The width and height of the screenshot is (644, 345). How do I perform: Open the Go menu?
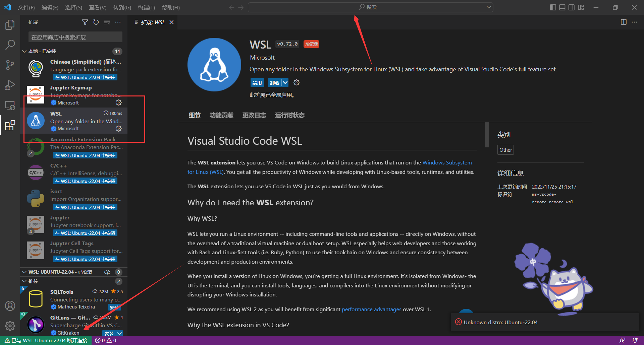pyautogui.click(x=122, y=7)
